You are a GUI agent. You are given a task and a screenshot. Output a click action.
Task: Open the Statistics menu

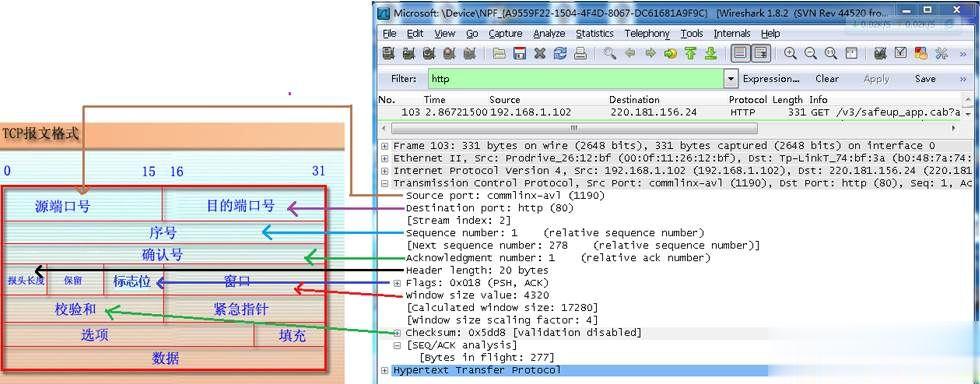click(x=594, y=34)
